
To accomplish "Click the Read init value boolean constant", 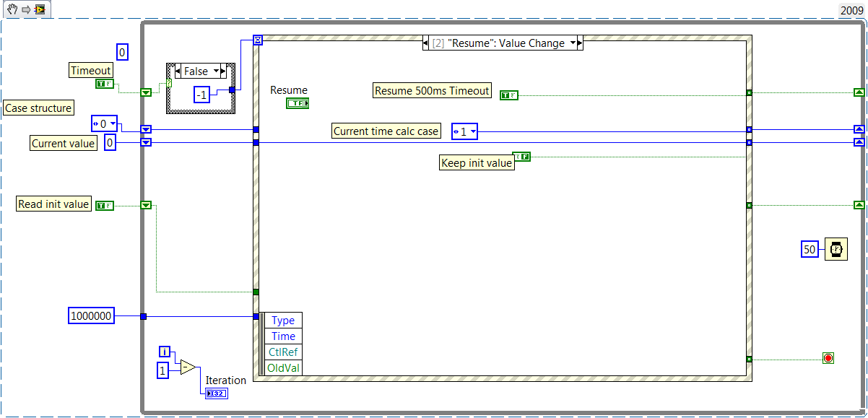I will tap(105, 205).
